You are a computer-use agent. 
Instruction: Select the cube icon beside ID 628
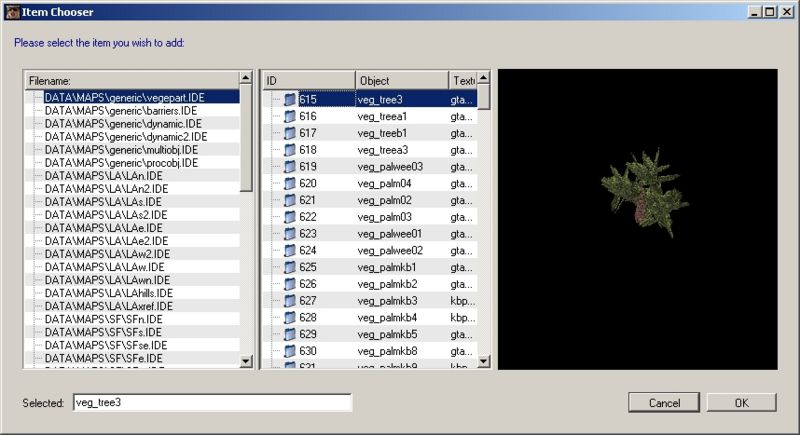[x=290, y=318]
